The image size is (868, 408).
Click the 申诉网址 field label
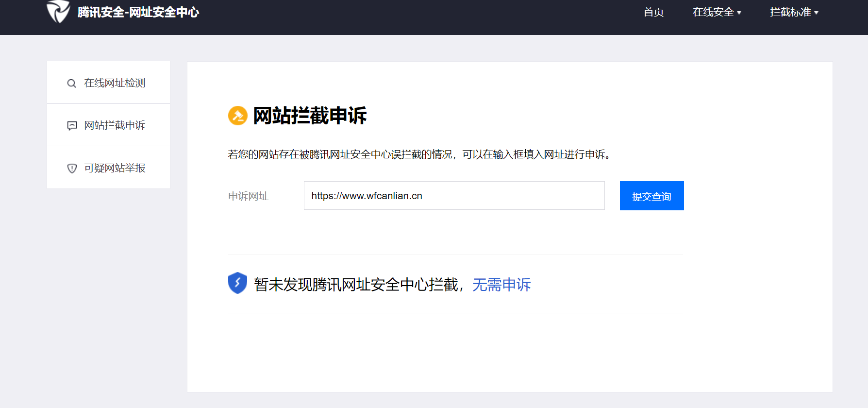248,196
